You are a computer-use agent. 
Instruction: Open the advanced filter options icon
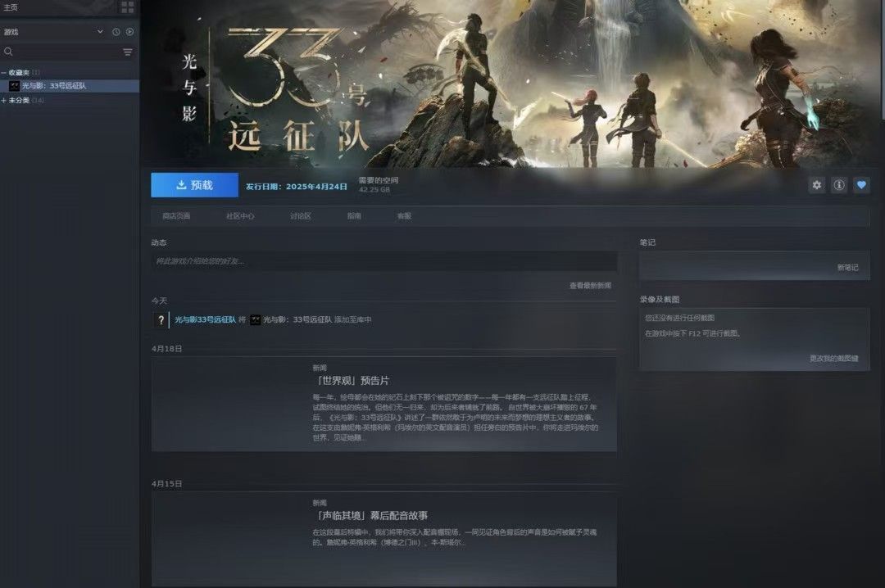(127, 52)
